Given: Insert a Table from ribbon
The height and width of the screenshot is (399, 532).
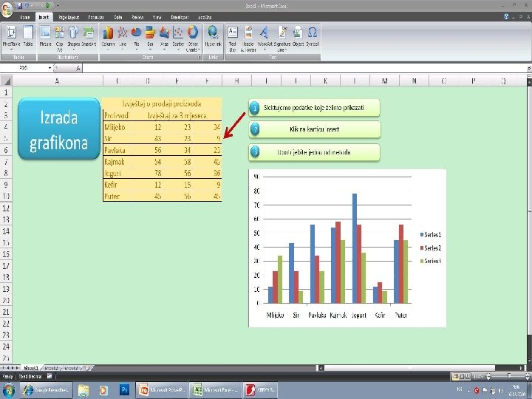Looking at the screenshot, I should click(x=28, y=36).
